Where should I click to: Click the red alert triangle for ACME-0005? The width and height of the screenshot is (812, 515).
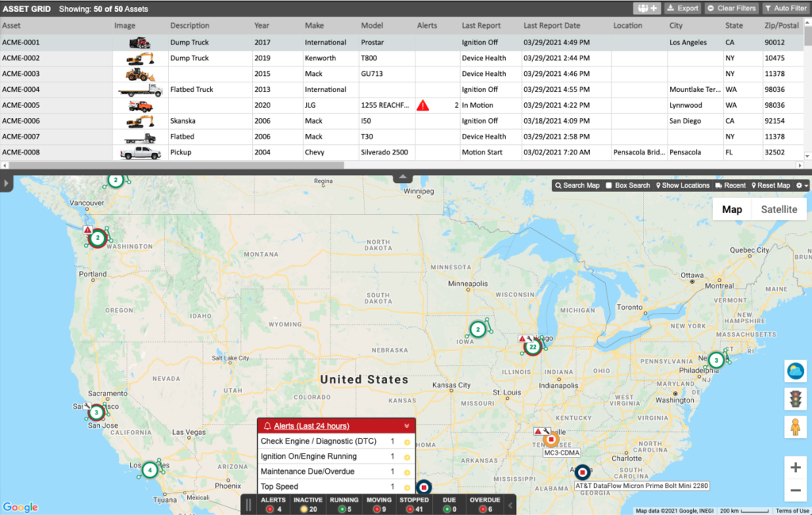423,105
